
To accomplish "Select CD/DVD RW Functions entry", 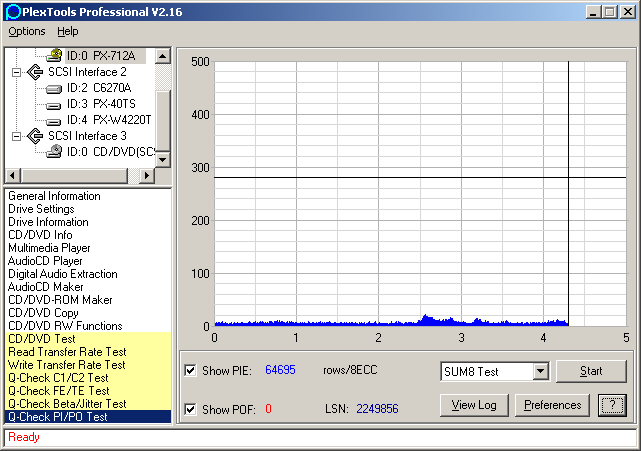I will tap(65, 326).
